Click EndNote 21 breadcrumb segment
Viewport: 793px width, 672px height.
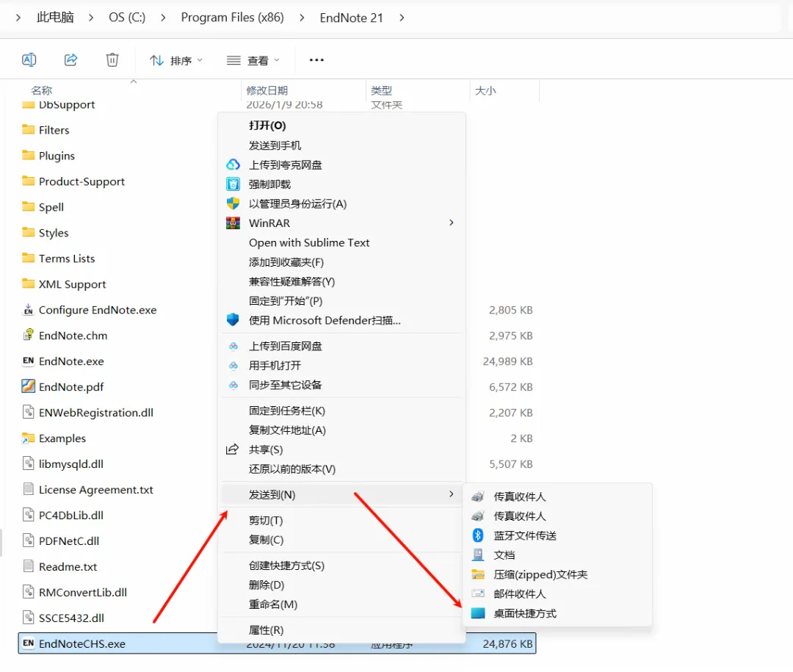click(x=352, y=18)
